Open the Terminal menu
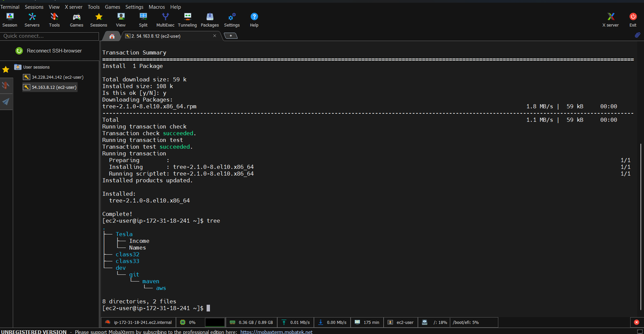 pyautogui.click(x=10, y=7)
